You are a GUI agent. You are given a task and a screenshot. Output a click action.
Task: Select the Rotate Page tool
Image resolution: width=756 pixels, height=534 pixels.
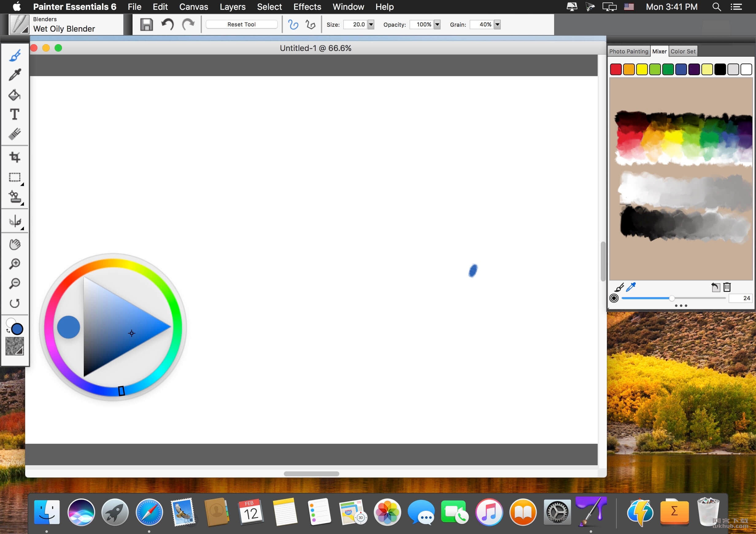point(15,303)
